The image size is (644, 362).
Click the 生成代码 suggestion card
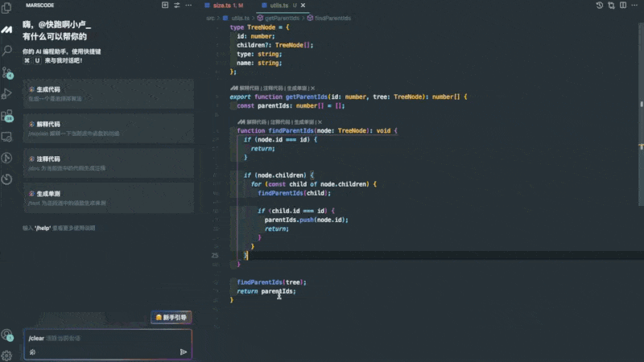click(109, 93)
